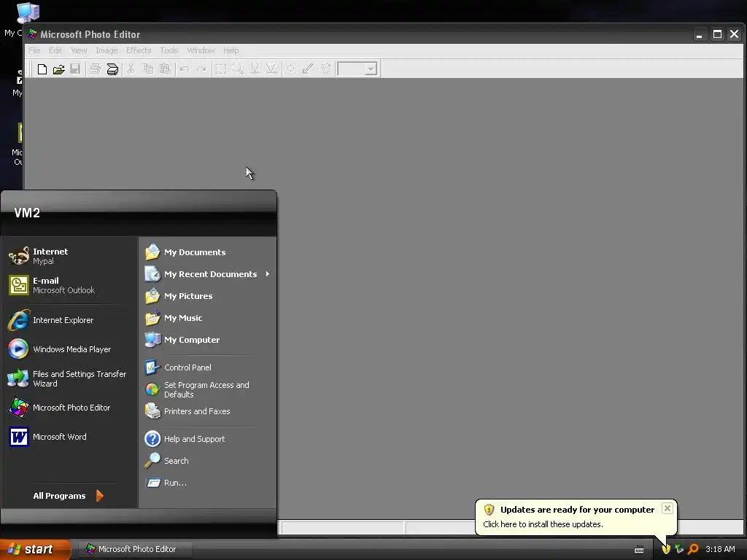747x560 pixels.
Task: Click the yellow shield update tray icon
Action: click(666, 549)
